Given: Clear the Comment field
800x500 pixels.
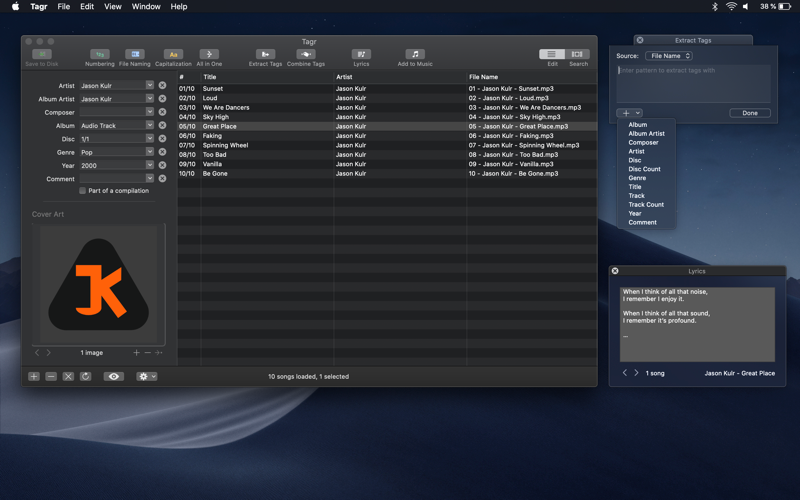Looking at the screenshot, I should point(162,178).
